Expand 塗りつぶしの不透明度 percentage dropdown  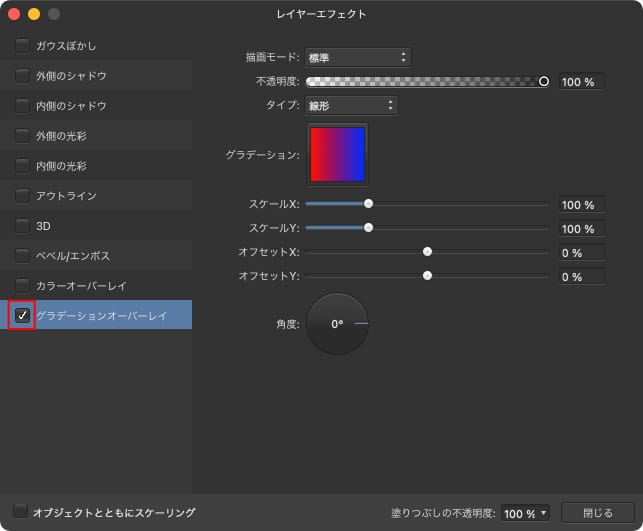click(526, 513)
